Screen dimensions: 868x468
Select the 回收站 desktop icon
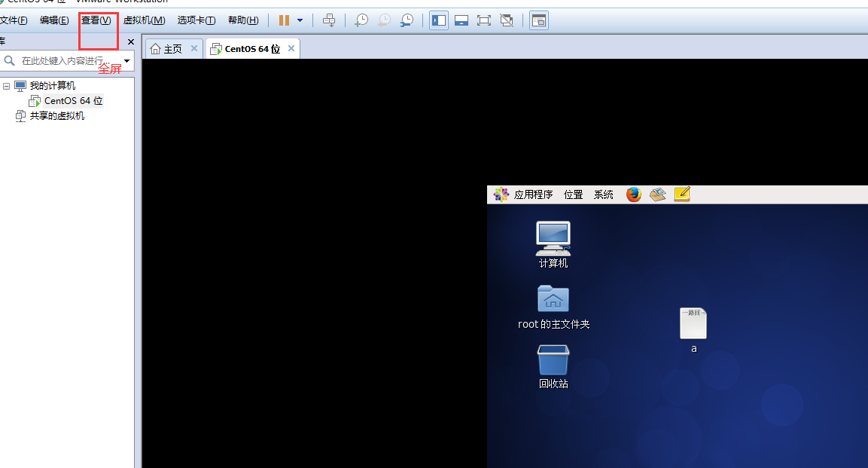(x=553, y=367)
